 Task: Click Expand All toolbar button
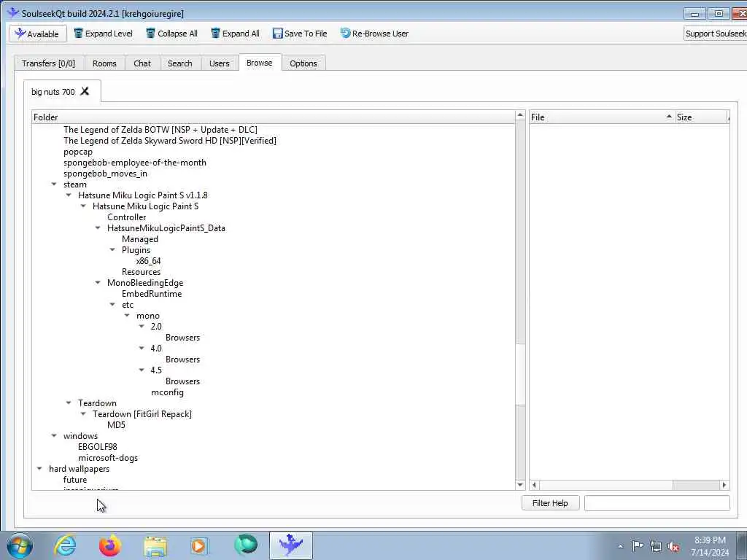coord(236,34)
